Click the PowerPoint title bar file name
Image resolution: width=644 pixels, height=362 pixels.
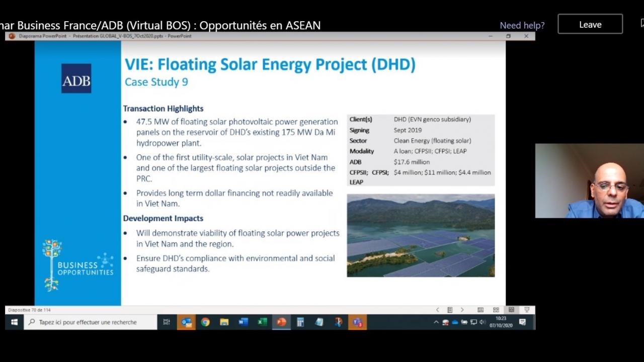tap(105, 36)
